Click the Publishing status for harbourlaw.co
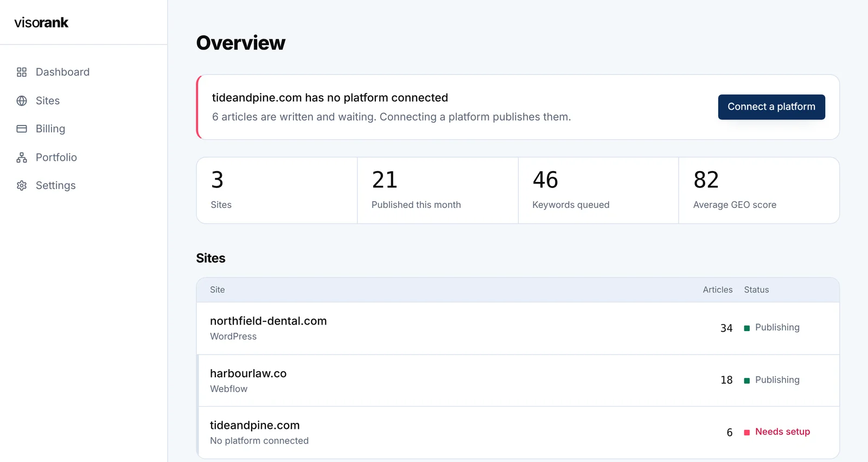 (x=777, y=380)
